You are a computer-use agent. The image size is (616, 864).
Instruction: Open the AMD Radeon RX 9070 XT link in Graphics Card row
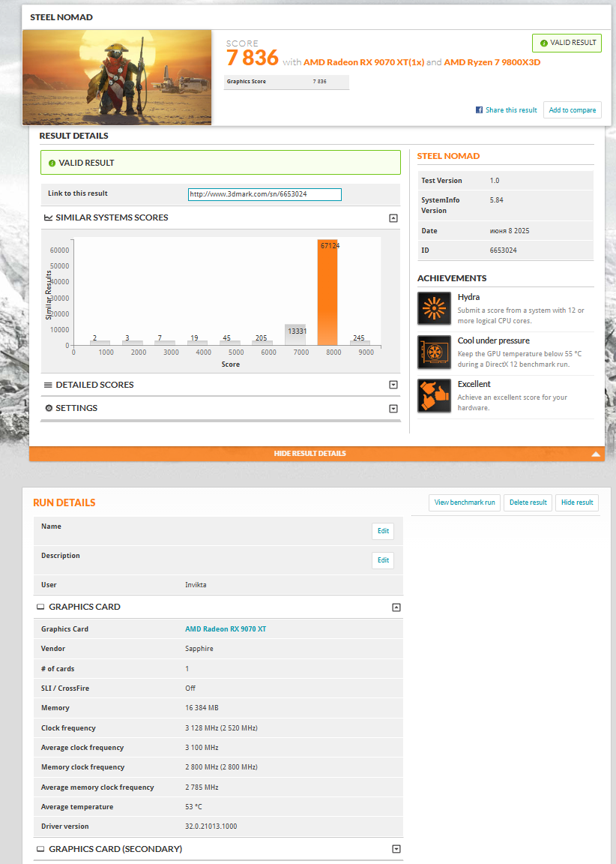click(x=226, y=629)
